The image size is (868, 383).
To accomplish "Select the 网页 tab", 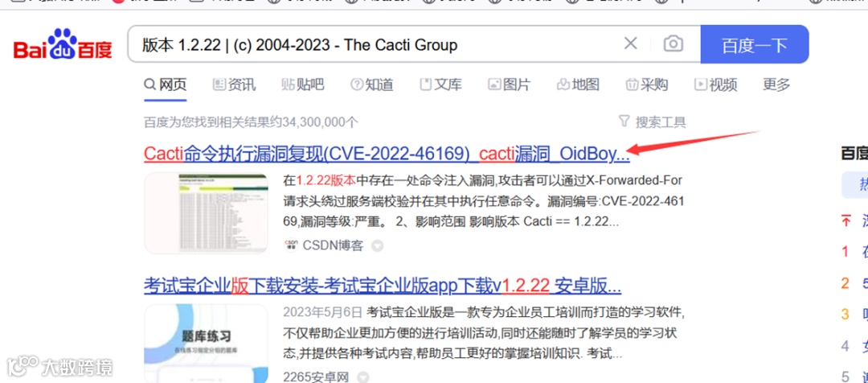I will pyautogui.click(x=166, y=84).
